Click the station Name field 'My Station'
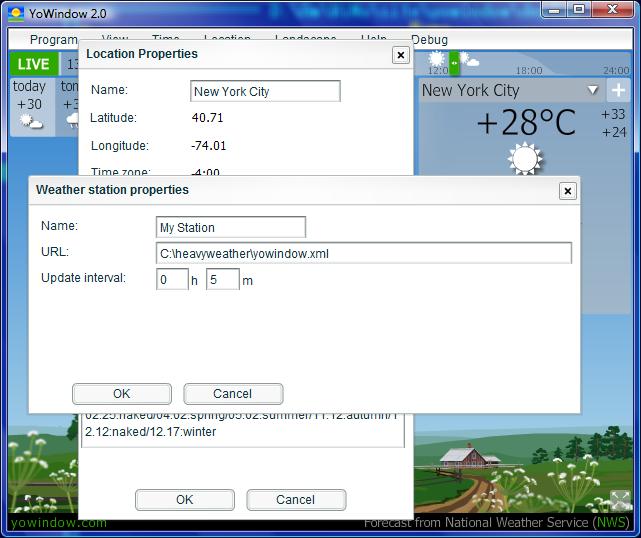This screenshot has width=641, height=538. (x=231, y=227)
